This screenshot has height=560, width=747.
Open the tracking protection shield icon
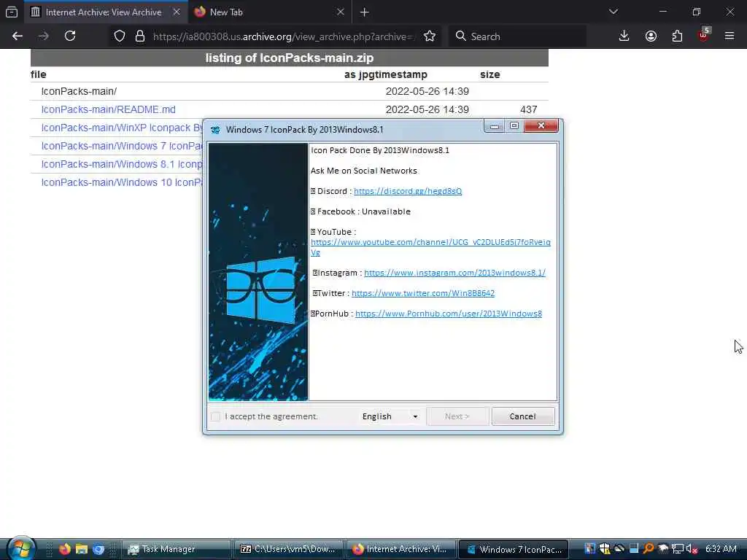[x=119, y=36]
